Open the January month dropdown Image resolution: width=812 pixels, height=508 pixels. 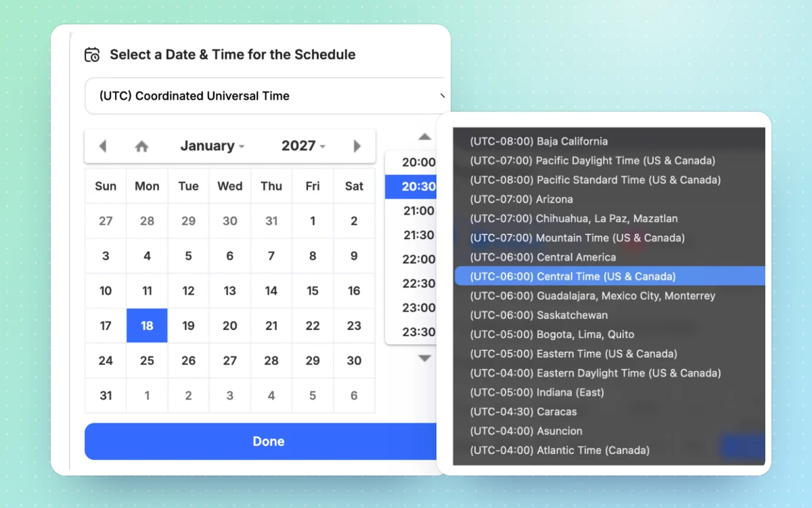[212, 146]
